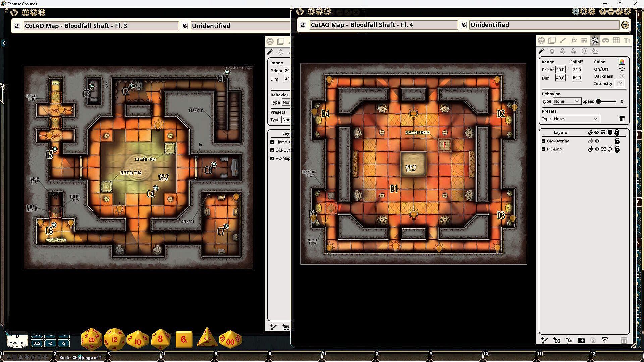
Task: Click the share icon in Fl. 4 title bar
Action: coord(592,11)
